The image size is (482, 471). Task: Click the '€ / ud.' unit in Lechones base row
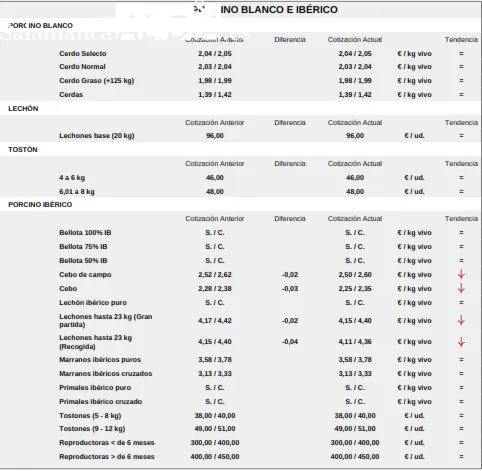pos(414,136)
